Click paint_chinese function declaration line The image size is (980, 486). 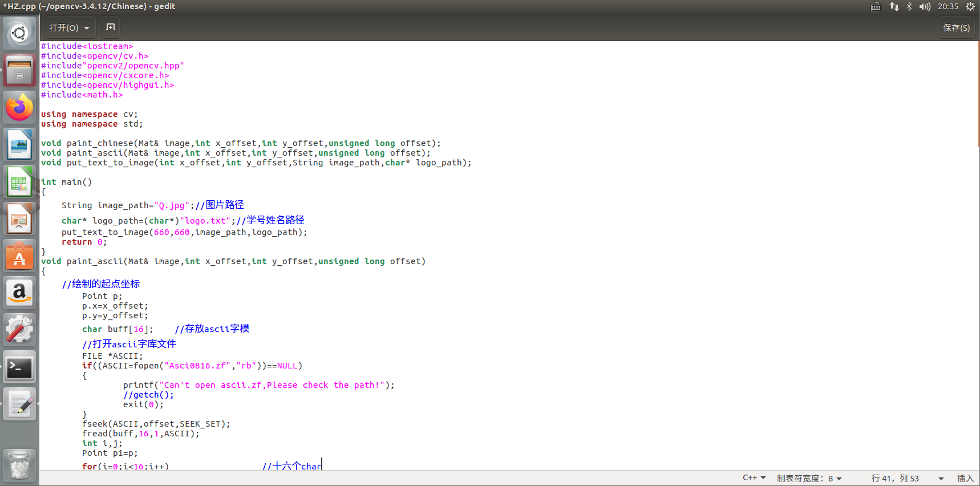[241, 143]
